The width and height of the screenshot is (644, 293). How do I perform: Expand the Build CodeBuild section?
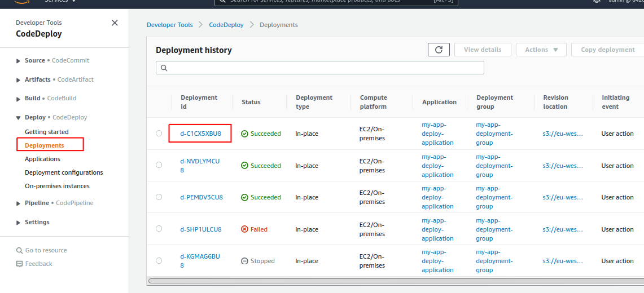pos(19,99)
